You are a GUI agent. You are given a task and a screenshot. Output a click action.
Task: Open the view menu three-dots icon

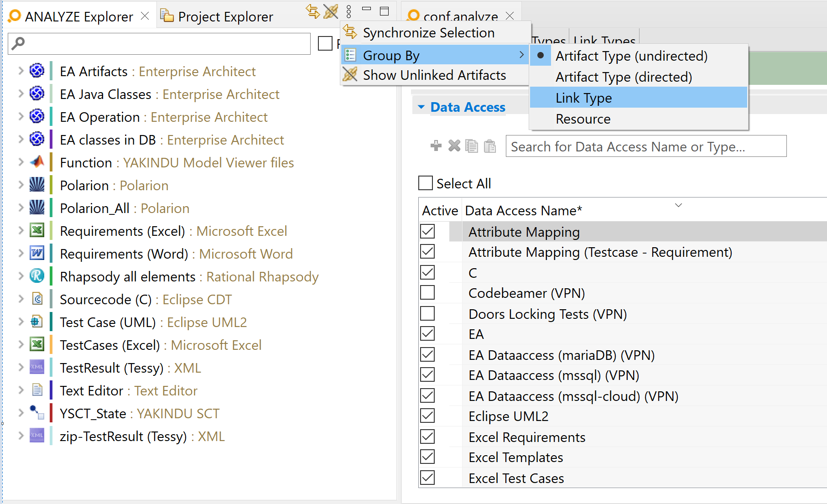coord(349,11)
